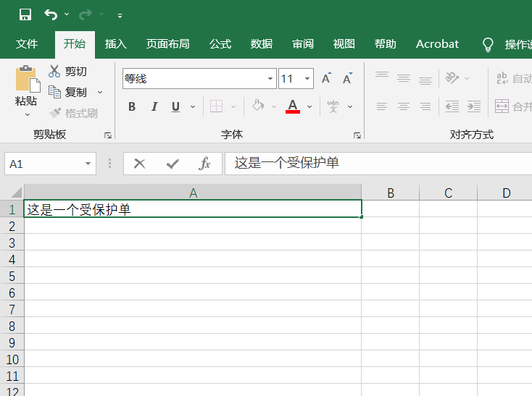Open the 文件 menu

27,44
